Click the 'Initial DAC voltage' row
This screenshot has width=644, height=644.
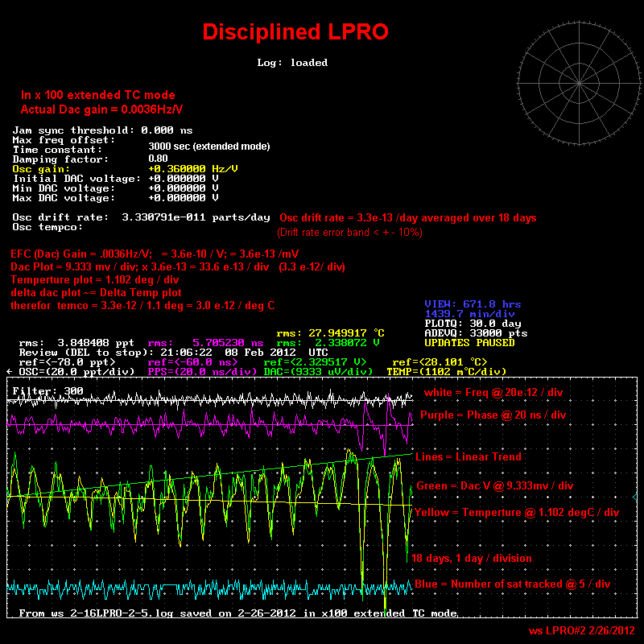115,179
